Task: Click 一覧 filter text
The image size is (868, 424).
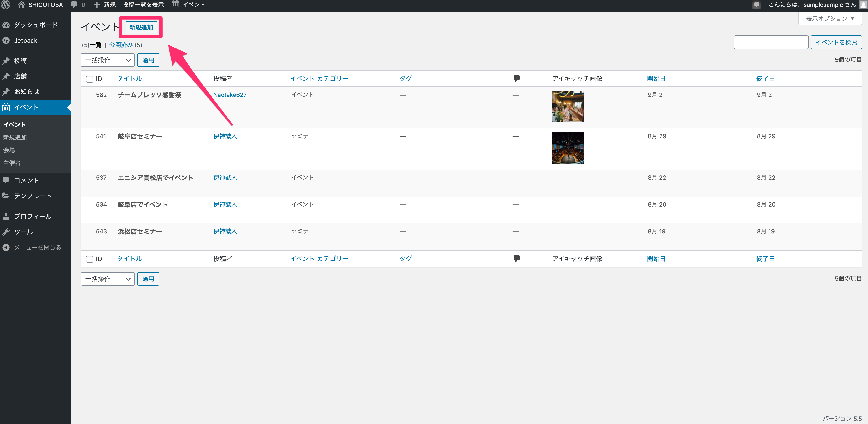Action: (x=96, y=45)
